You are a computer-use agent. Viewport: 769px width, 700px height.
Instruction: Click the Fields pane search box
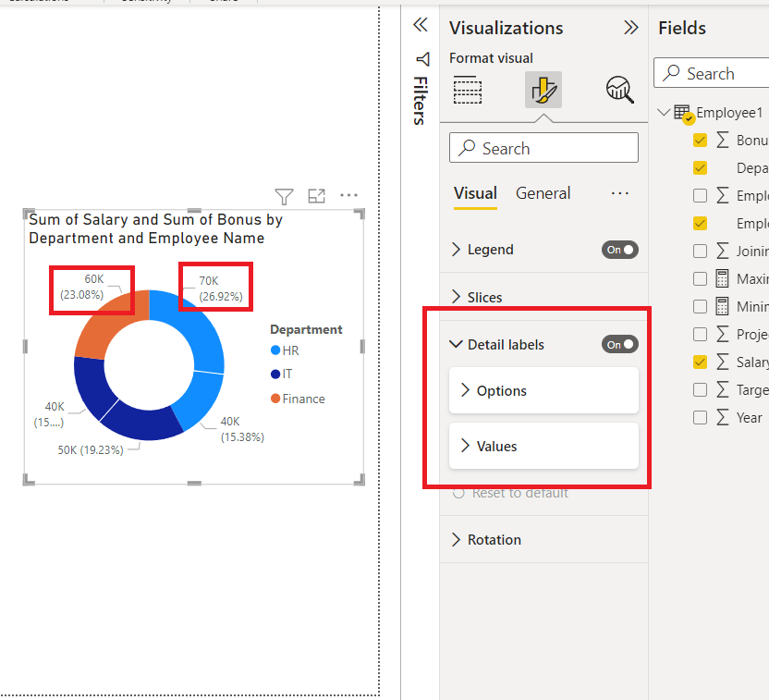tap(711, 73)
